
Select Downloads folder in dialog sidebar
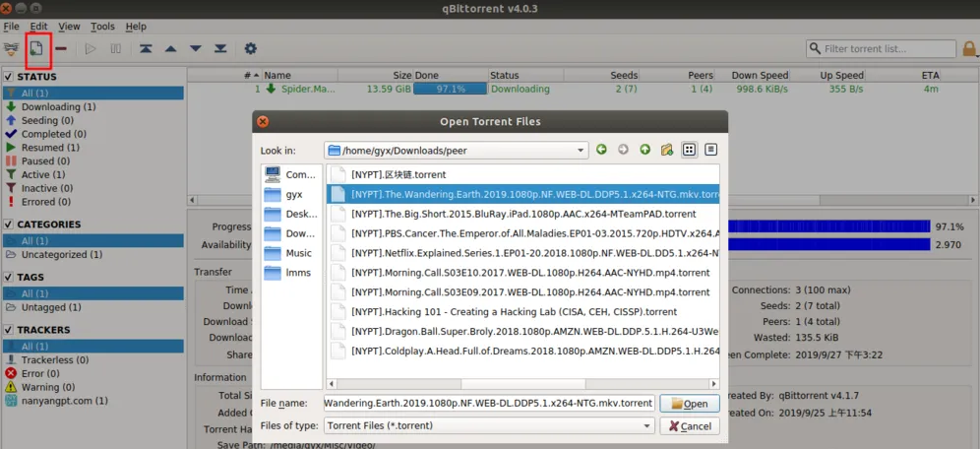point(291,233)
